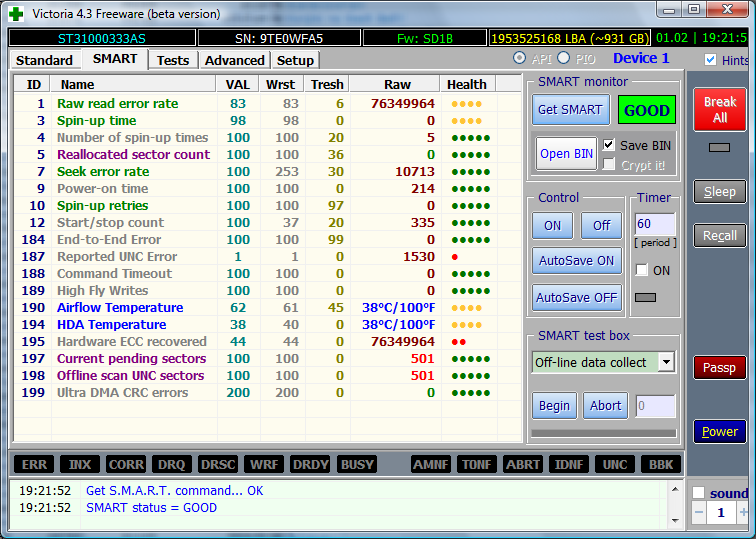Click the timer period input field

[655, 224]
